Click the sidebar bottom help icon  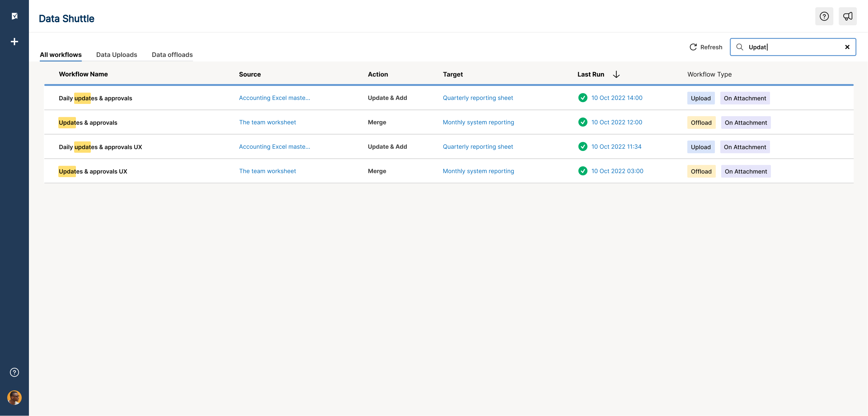pos(14,372)
